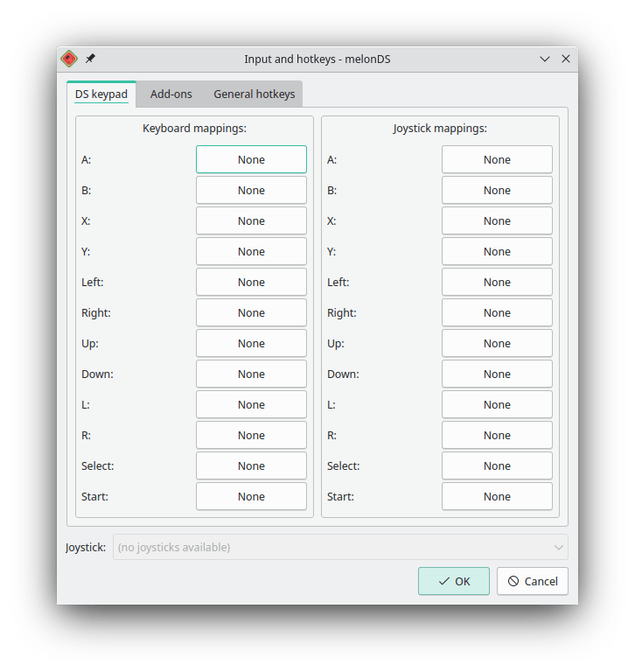Set joystick mapping for Right

pos(497,313)
